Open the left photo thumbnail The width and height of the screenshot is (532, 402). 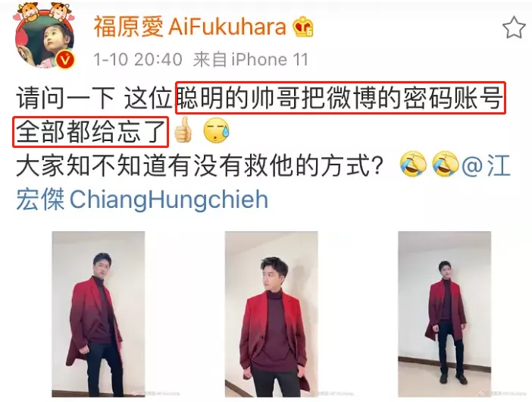99,315
